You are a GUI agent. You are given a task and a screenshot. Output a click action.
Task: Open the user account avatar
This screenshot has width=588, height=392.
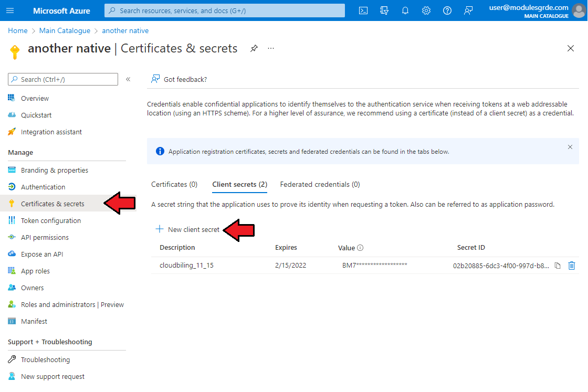coord(579,10)
